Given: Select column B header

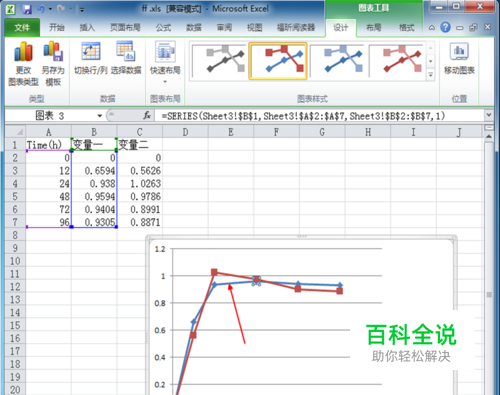Looking at the screenshot, I should pyautogui.click(x=94, y=132).
